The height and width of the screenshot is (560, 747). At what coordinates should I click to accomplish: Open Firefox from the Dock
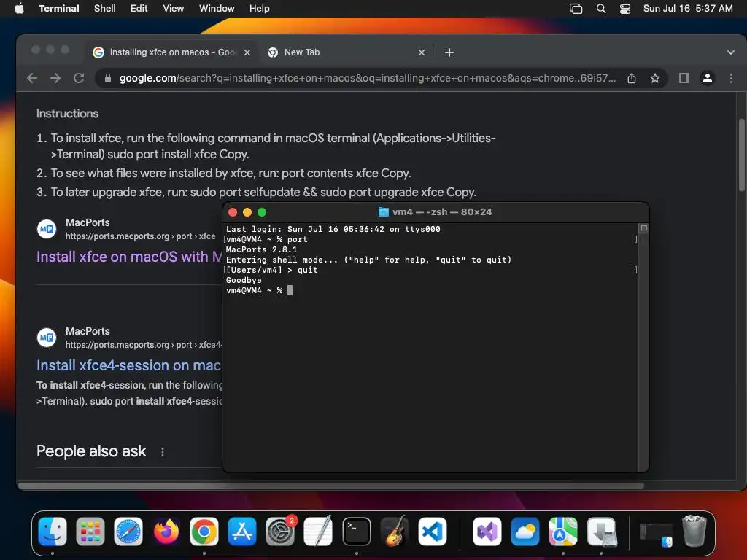coord(166,532)
